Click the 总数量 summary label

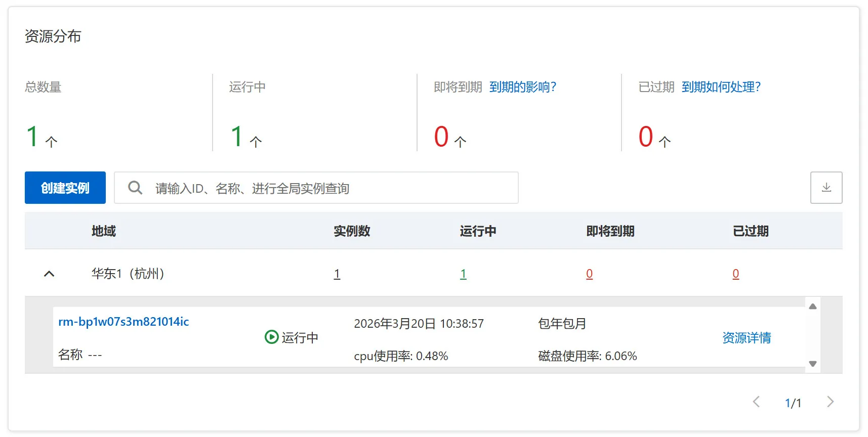pos(43,87)
